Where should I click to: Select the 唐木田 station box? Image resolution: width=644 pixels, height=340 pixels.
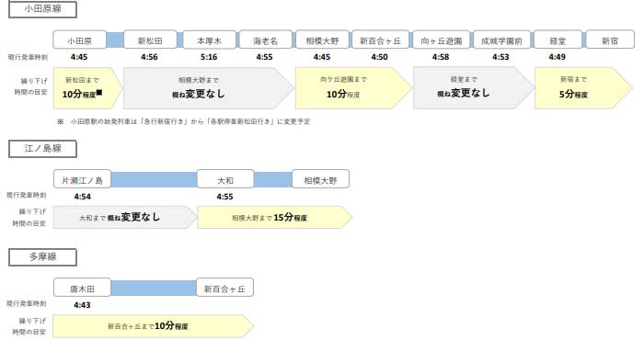click(x=82, y=288)
